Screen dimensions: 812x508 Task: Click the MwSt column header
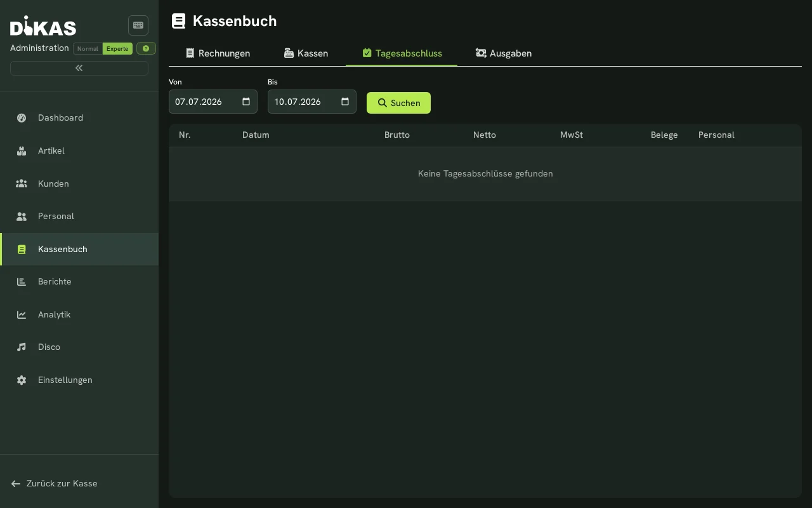point(572,135)
